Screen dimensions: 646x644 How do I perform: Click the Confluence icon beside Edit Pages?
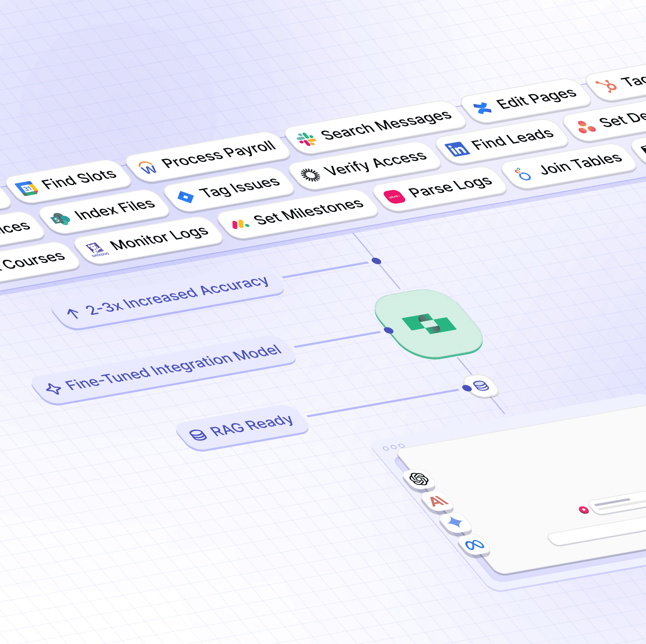(483, 108)
